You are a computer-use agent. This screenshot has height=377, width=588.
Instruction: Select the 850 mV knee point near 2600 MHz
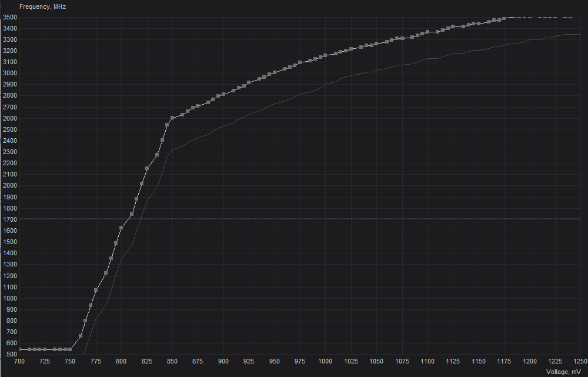pyautogui.click(x=172, y=118)
